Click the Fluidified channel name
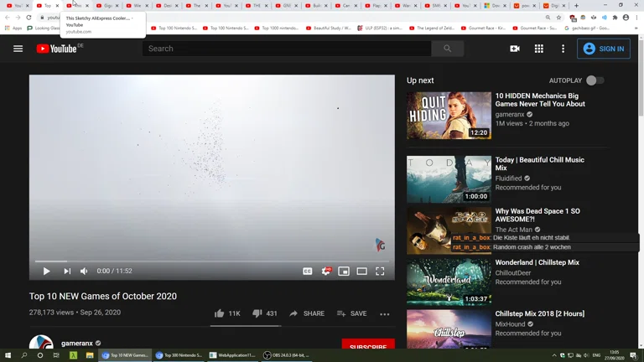 (508, 178)
